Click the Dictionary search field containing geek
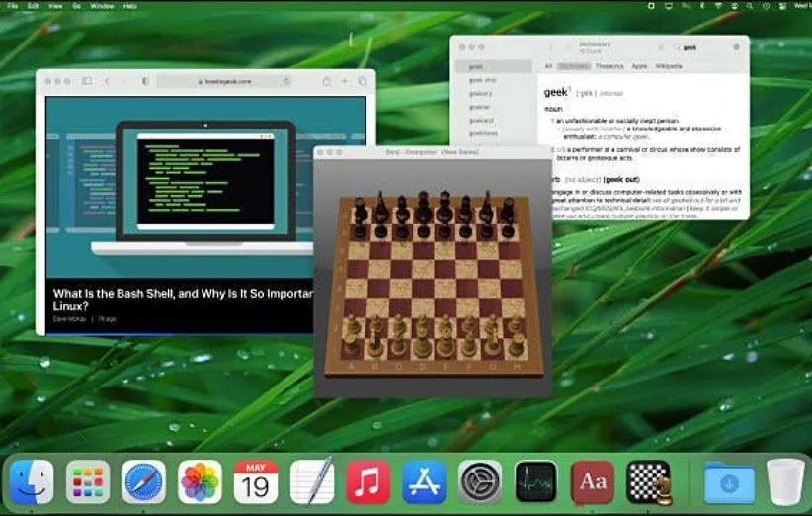The width and height of the screenshot is (812, 516). [x=703, y=47]
